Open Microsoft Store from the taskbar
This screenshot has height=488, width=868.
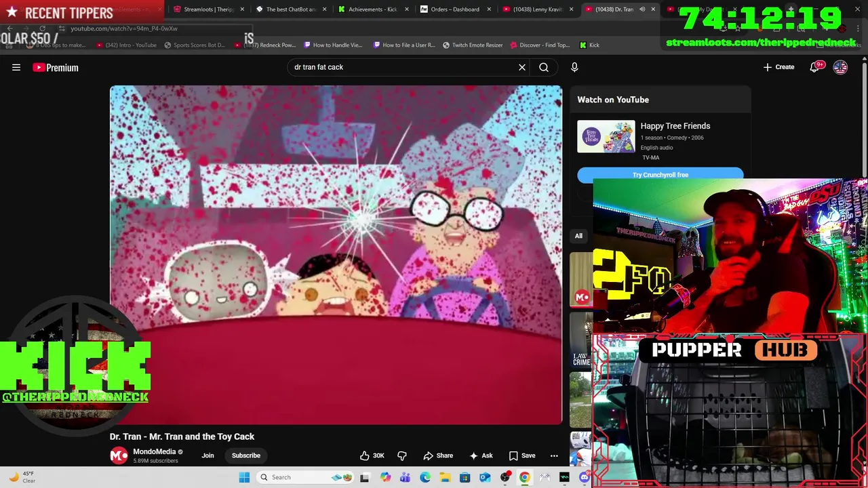(x=465, y=477)
